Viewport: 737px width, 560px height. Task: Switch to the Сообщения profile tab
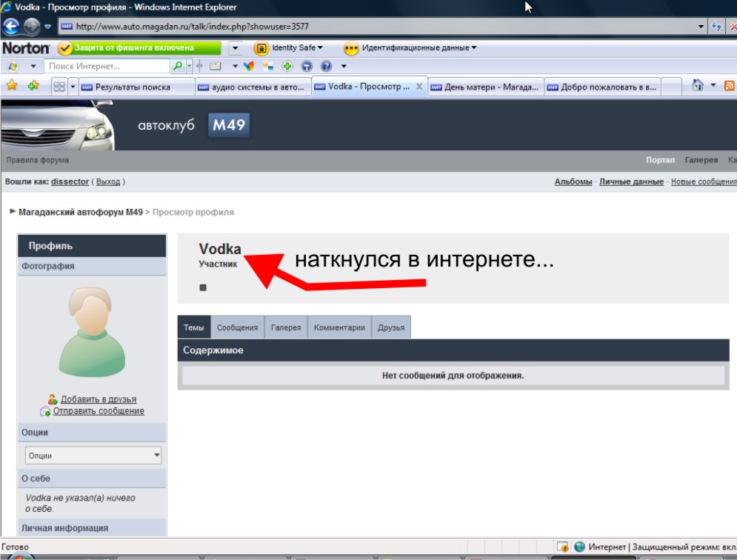click(237, 327)
